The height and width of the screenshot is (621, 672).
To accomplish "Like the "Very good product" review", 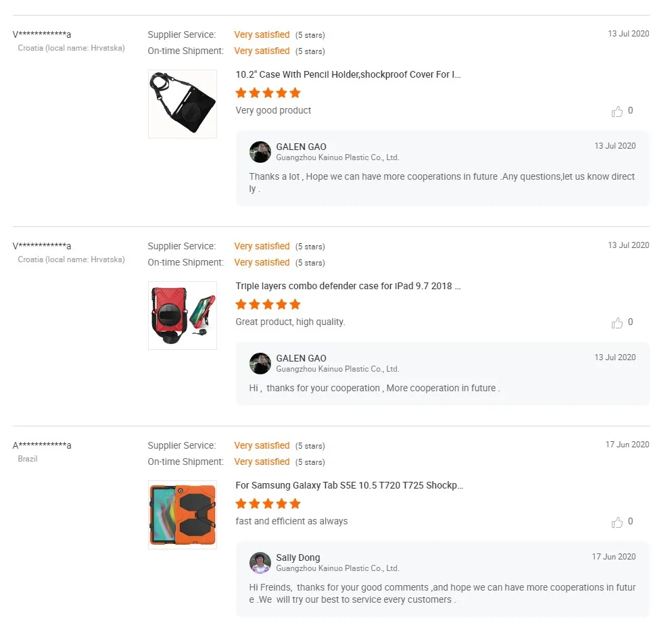I will [617, 111].
